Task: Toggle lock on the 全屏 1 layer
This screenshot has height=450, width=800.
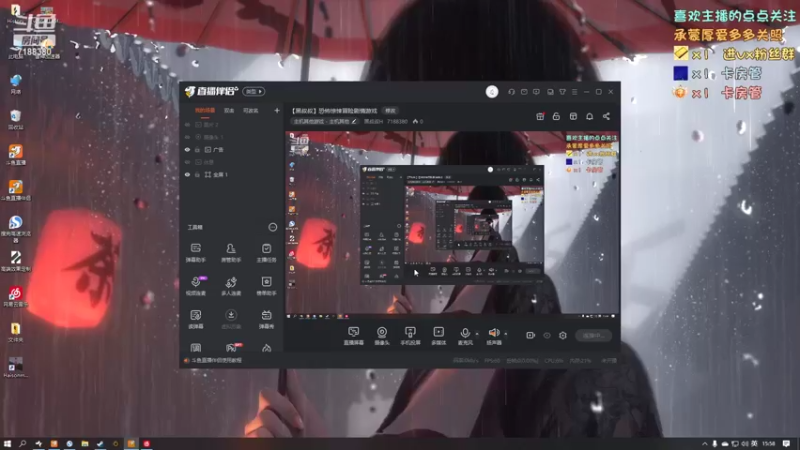Action: coord(197,174)
